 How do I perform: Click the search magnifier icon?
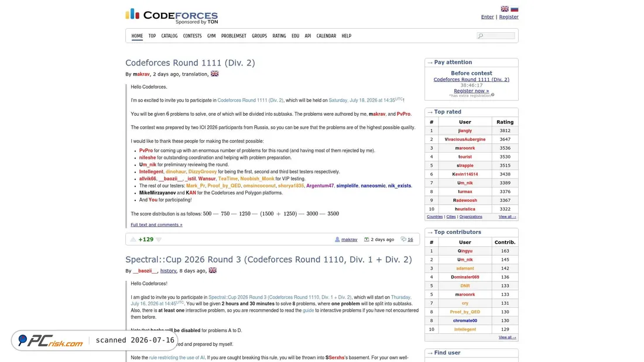coord(481,36)
